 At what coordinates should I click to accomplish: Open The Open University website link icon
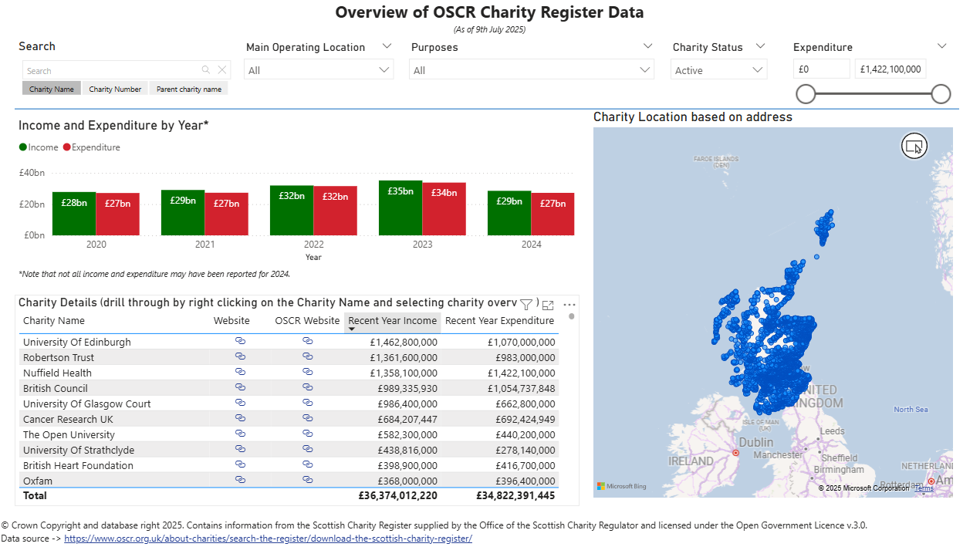coord(240,433)
